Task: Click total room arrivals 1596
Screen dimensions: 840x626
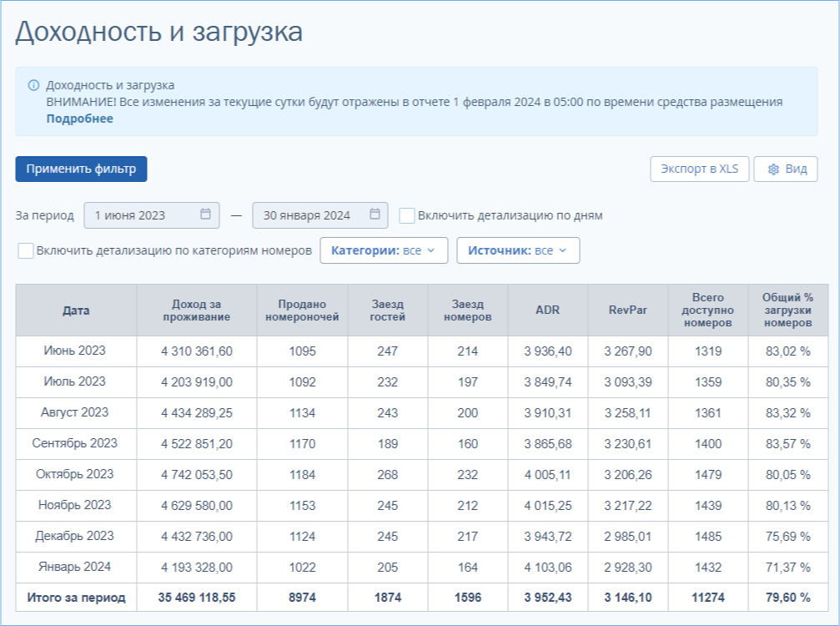Action: [468, 598]
